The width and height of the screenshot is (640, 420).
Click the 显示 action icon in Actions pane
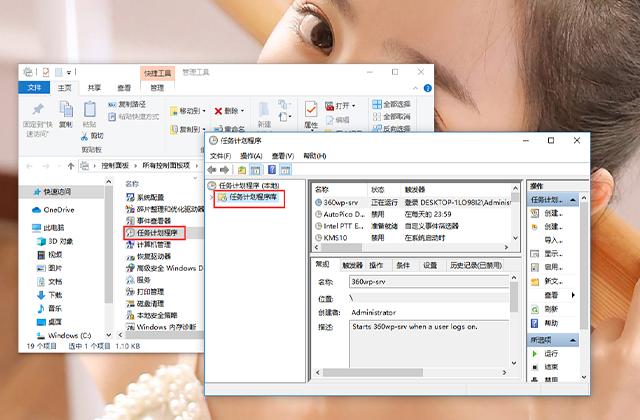pos(535,254)
